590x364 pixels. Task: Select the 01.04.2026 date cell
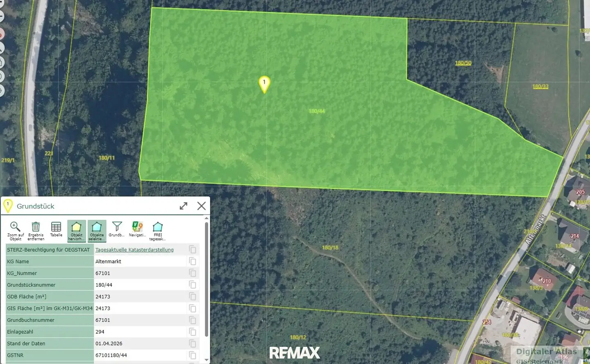[x=141, y=344]
